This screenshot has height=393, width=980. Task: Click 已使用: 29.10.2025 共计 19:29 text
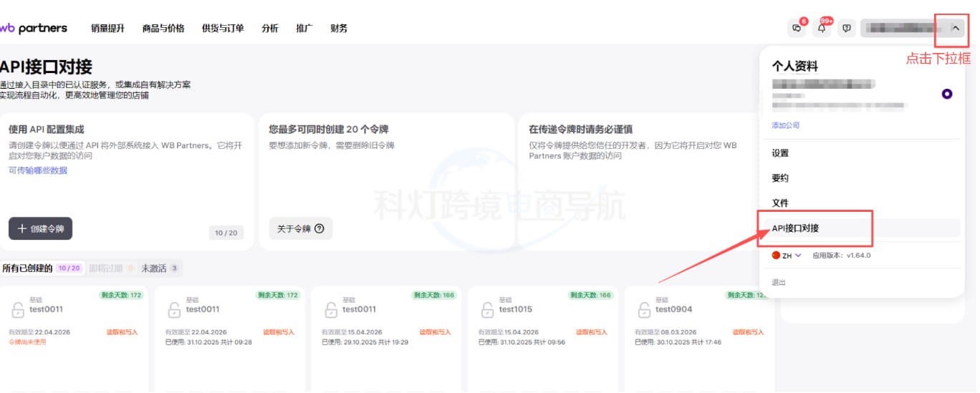pyautogui.click(x=365, y=342)
